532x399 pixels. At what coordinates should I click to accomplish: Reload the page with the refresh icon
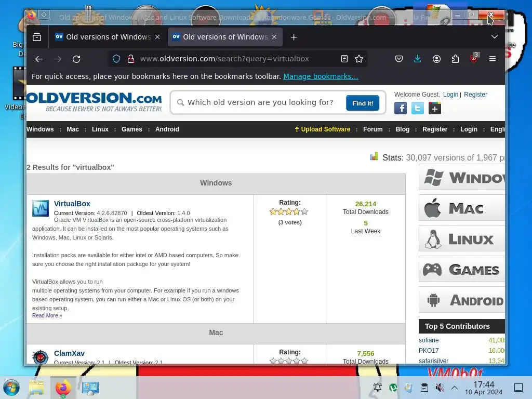click(x=76, y=59)
